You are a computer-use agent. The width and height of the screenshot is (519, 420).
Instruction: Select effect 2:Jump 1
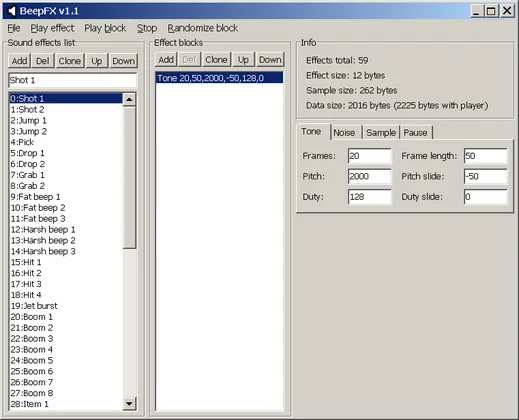point(66,121)
